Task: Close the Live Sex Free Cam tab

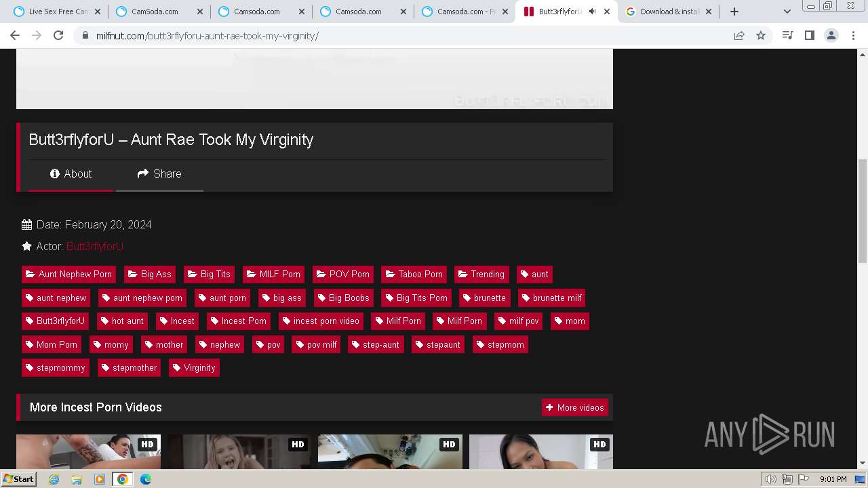Action: pyautogui.click(x=98, y=12)
